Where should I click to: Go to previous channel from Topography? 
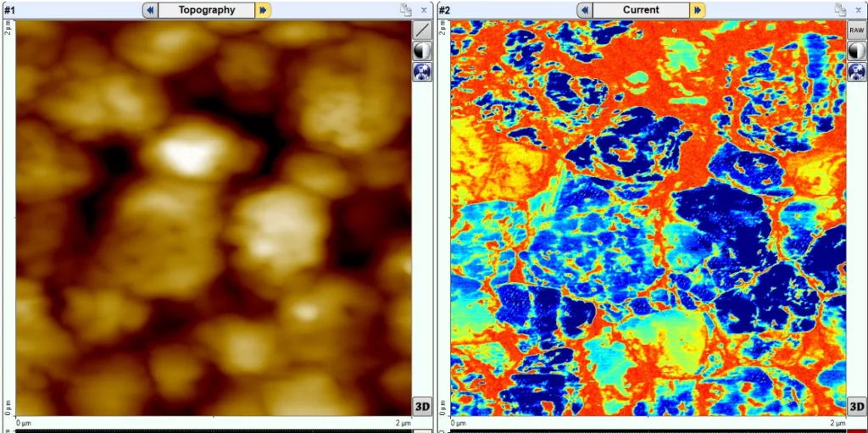coord(151,10)
